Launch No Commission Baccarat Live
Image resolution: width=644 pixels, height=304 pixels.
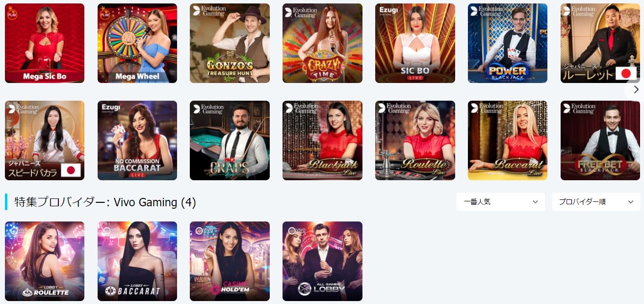click(137, 140)
